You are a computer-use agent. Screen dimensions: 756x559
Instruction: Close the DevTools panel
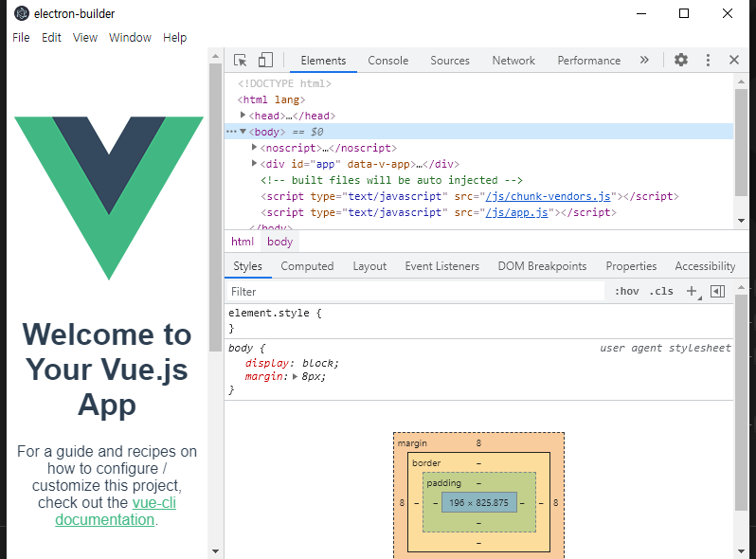734,60
